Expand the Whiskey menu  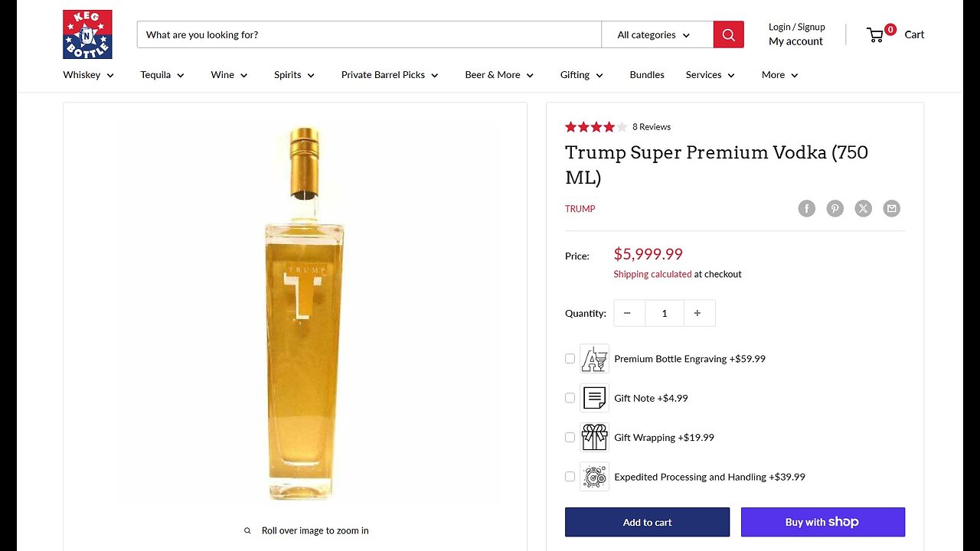[88, 75]
